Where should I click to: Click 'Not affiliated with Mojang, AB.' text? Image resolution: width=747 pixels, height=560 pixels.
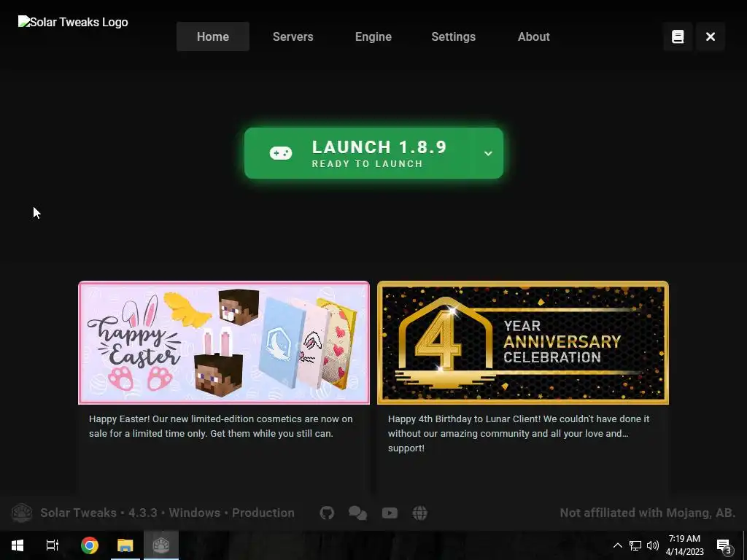(648, 513)
